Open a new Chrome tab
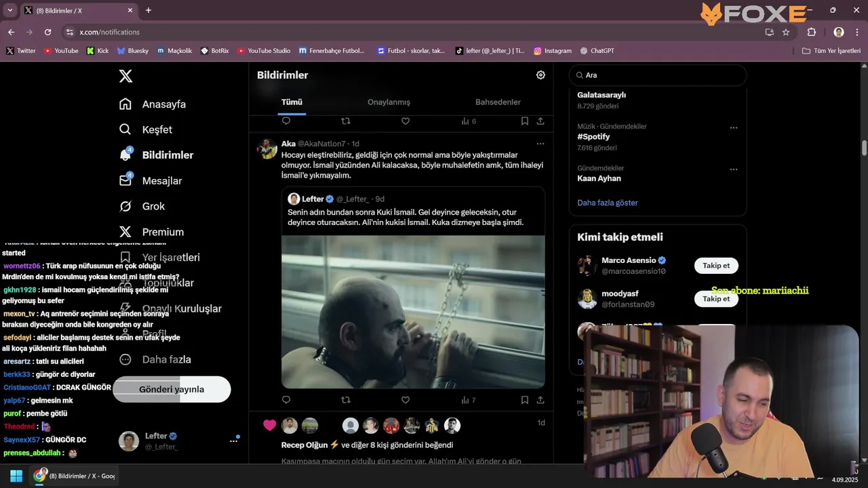 149,10
